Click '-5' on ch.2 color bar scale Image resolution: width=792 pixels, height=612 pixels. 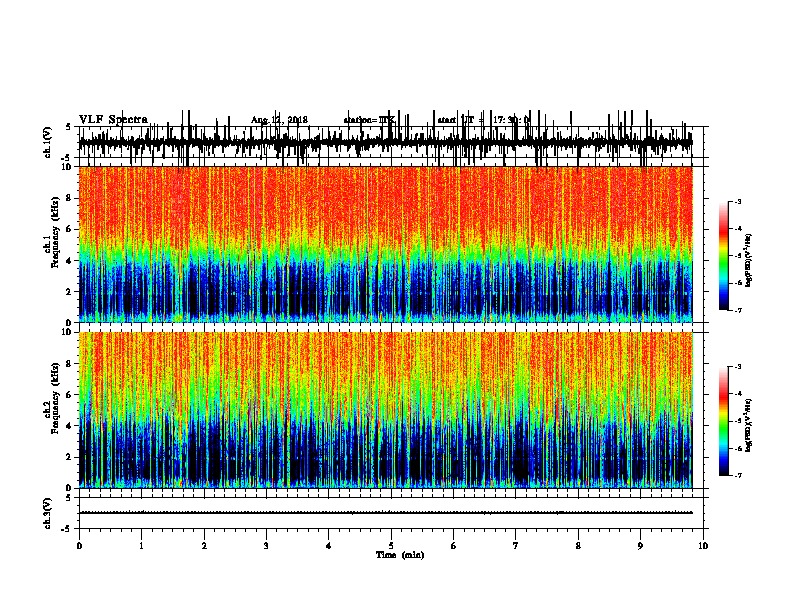[x=738, y=421]
